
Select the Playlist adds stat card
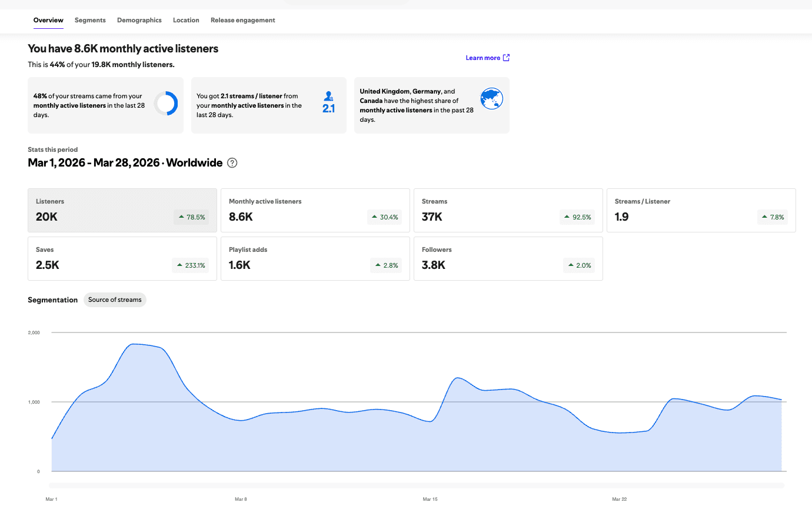tap(315, 258)
